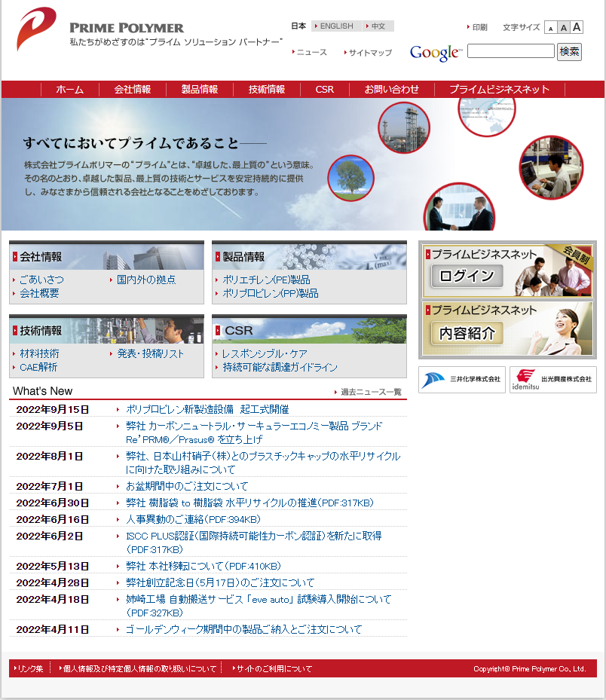The image size is (606, 700).
Task: Open the ごあいさつ link
Action: 41,280
